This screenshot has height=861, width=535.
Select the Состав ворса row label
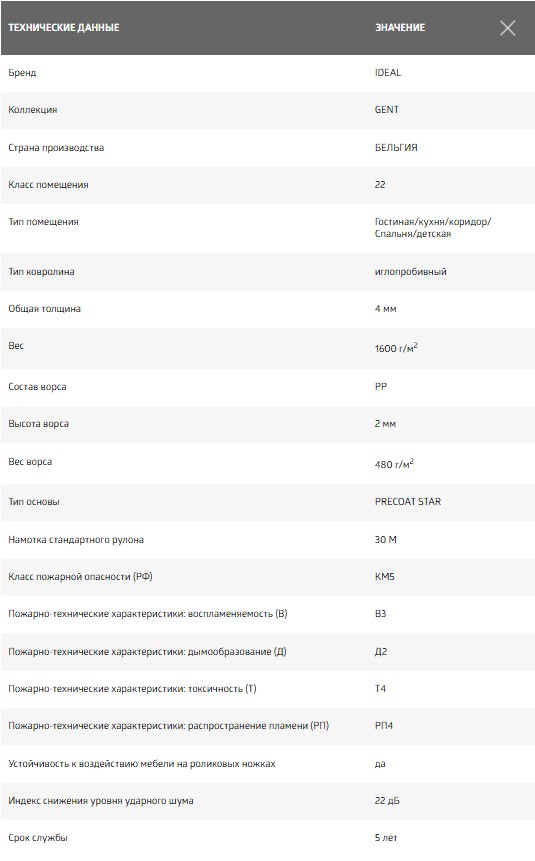[x=37, y=387]
